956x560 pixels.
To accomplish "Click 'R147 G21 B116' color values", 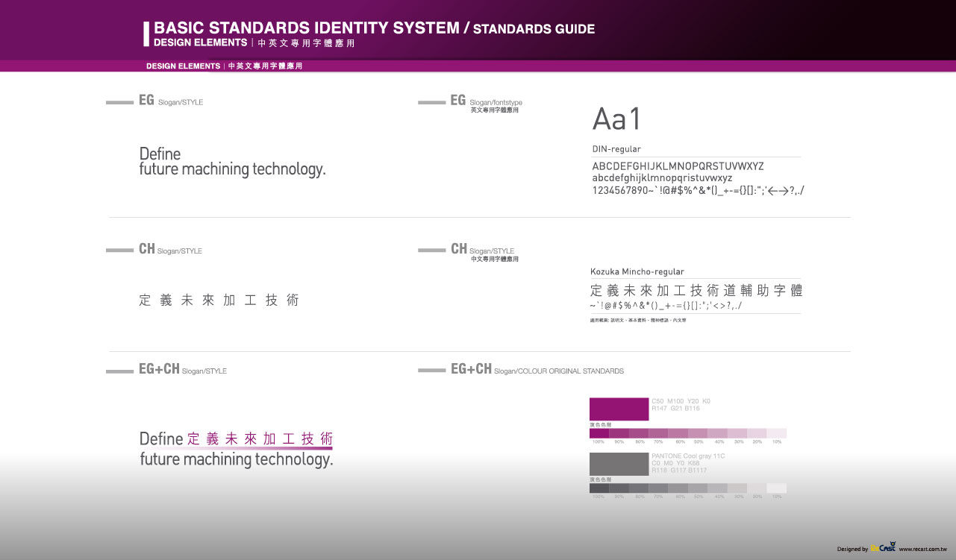I will tap(676, 409).
